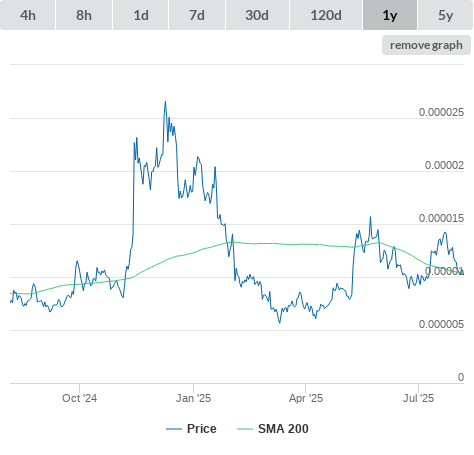Viewport: 474px width, 455px height.
Task: Click the active 1y range tab
Action: coord(390,15)
